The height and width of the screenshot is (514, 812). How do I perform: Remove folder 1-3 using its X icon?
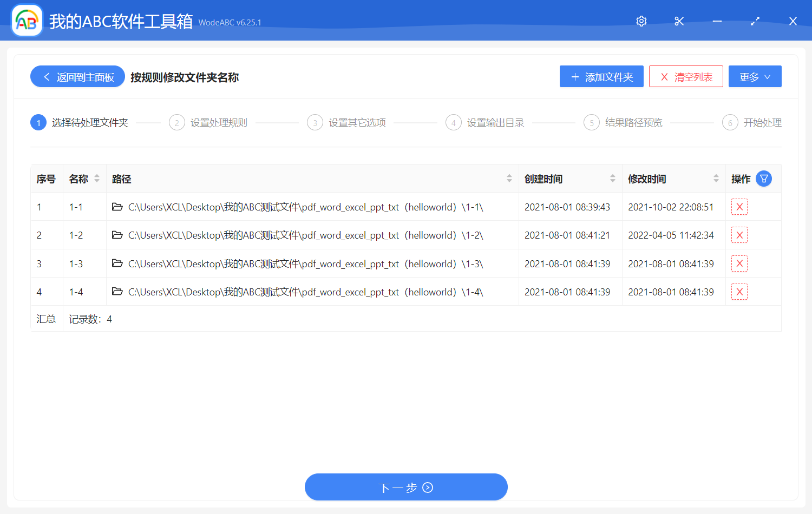739,263
